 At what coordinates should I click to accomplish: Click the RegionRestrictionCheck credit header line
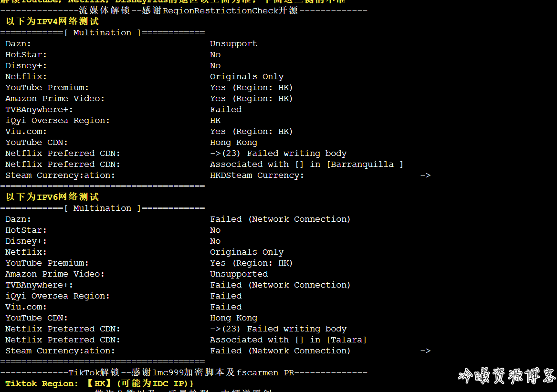(184, 10)
